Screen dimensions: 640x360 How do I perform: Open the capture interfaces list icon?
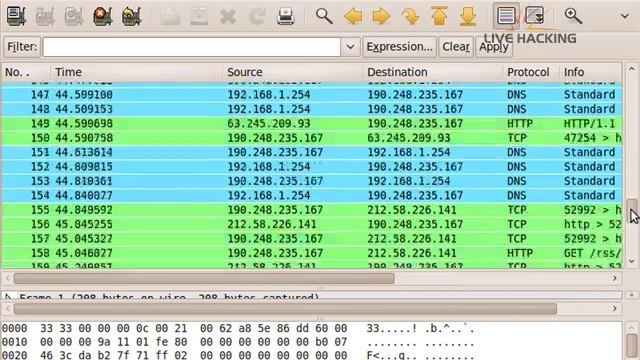(x=16, y=16)
